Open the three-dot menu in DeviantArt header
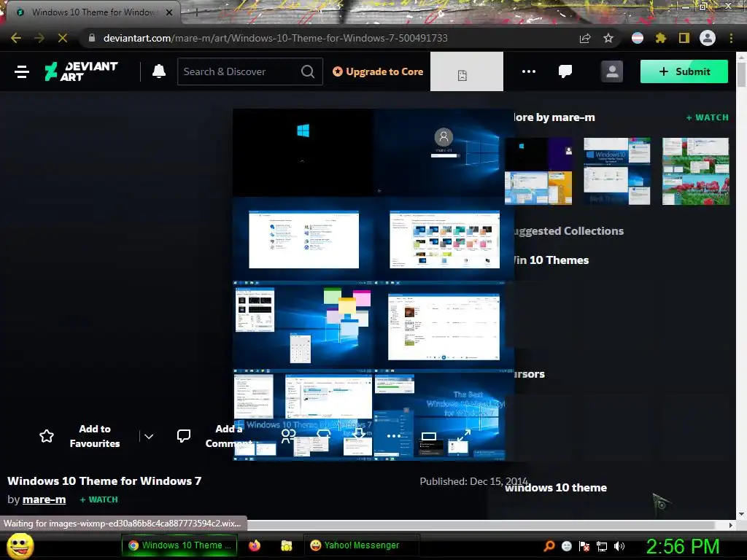 529,71
